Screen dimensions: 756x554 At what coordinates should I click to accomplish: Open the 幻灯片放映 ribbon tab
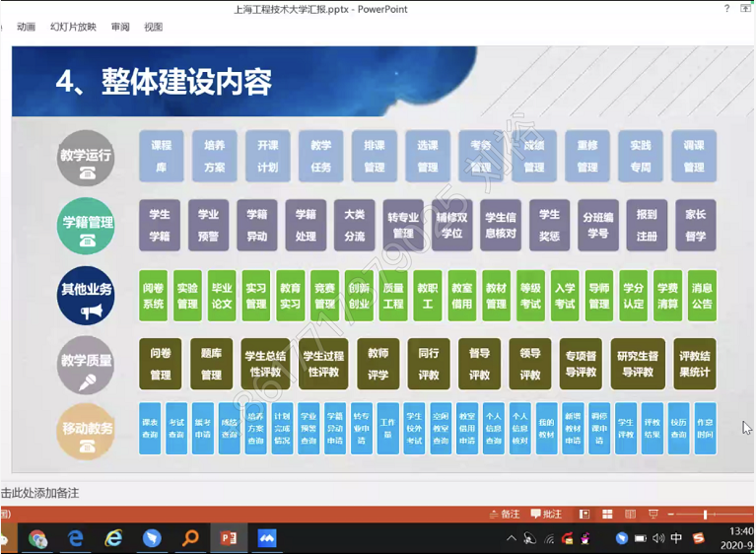pyautogui.click(x=74, y=28)
